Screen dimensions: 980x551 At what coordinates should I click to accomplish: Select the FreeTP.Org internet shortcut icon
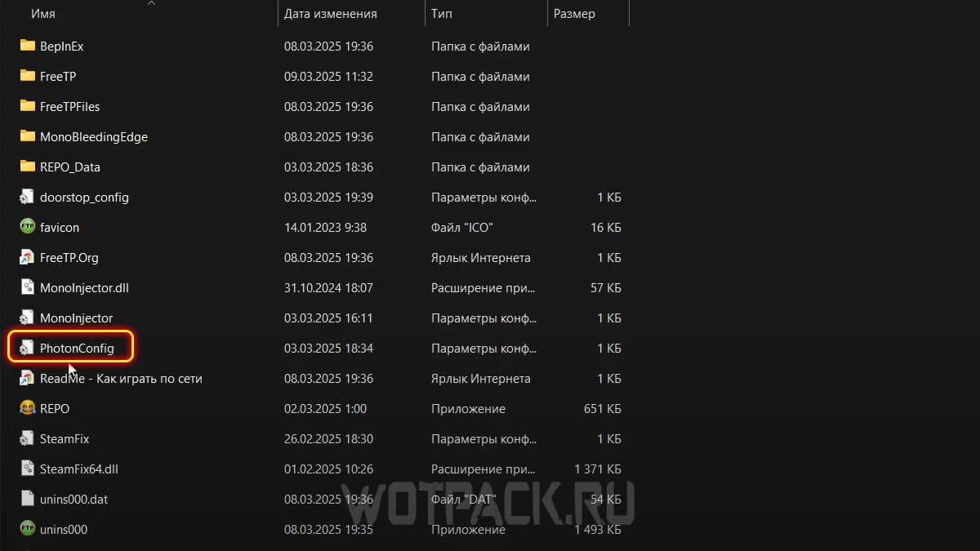click(27, 257)
